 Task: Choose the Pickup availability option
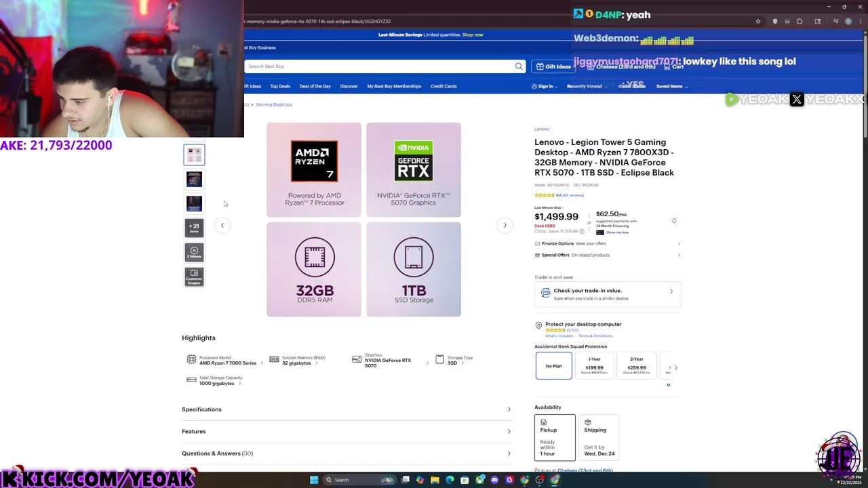(x=555, y=437)
